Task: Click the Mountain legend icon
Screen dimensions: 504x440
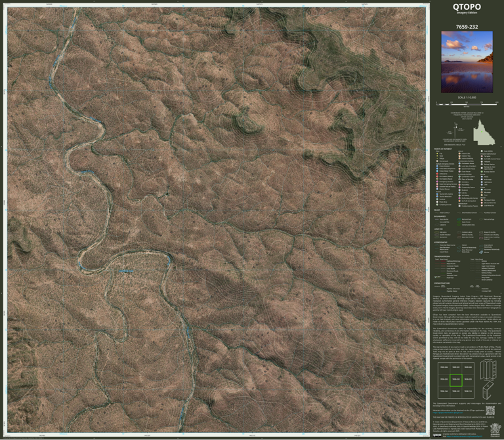Action: point(482,192)
